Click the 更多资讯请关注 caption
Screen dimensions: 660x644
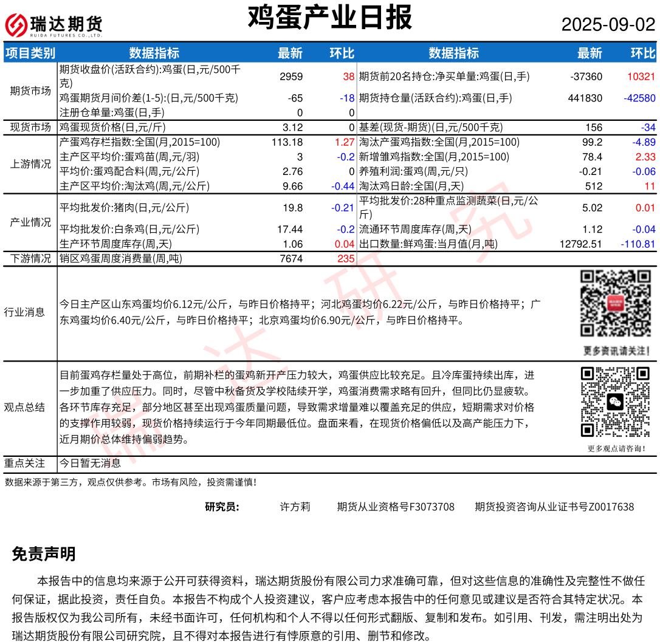tap(616, 351)
